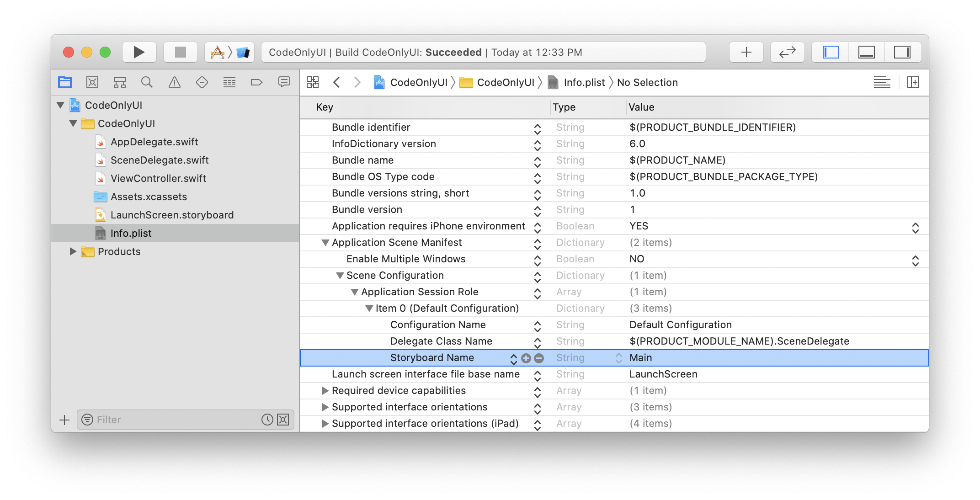Open Storyboard Name key stepper
Image resolution: width=980 pixels, height=500 pixels.
pyautogui.click(x=514, y=359)
